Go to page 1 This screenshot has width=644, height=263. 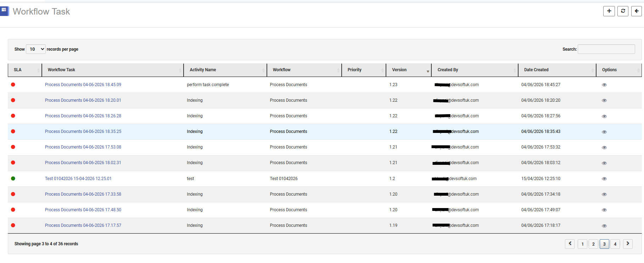(x=582, y=244)
